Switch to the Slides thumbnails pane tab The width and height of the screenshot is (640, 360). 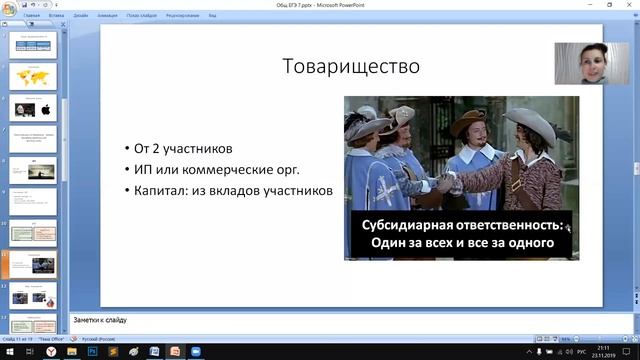pyautogui.click(x=12, y=24)
